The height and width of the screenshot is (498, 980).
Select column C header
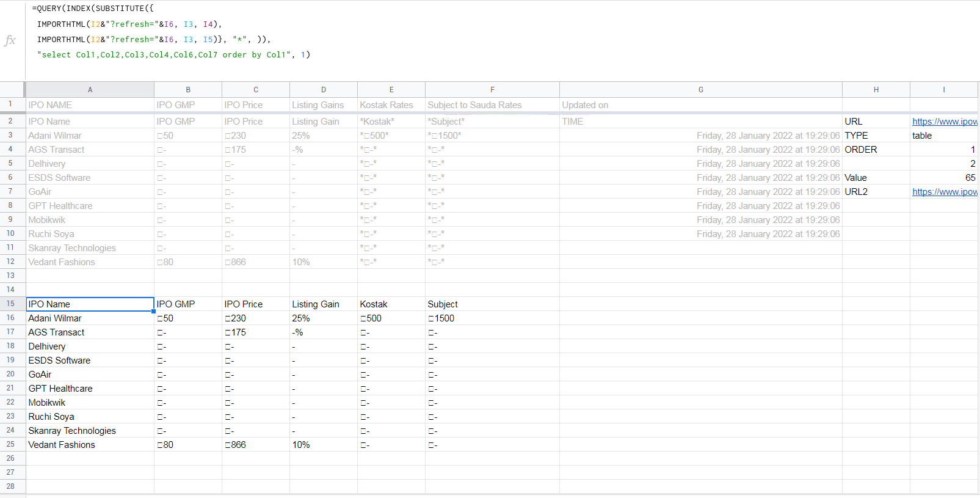256,90
